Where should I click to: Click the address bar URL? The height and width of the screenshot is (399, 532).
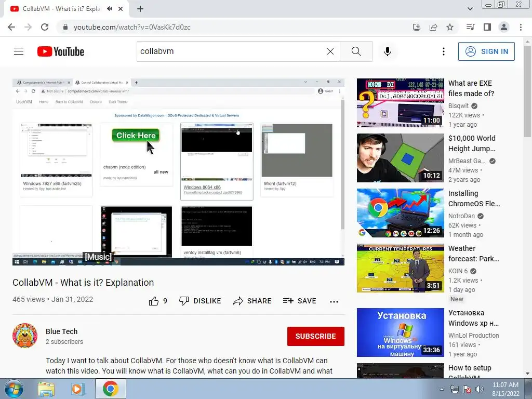pyautogui.click(x=132, y=27)
